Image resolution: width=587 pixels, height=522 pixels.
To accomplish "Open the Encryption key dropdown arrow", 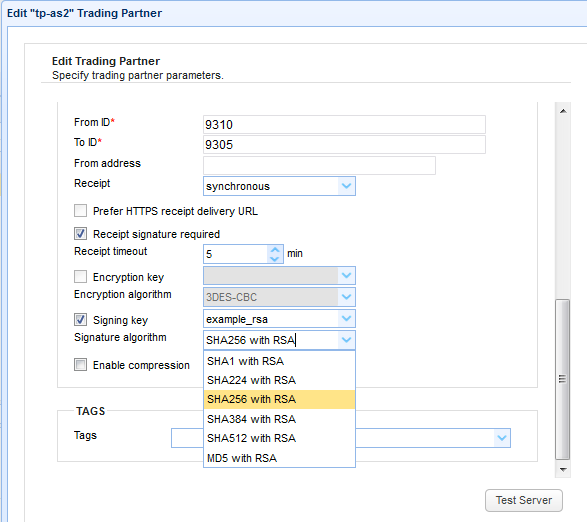I will [x=346, y=276].
